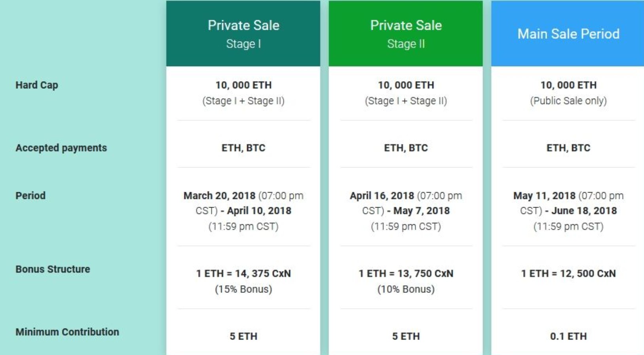Viewport: 644px width, 355px height.
Task: Click the 1 ETH = 14, 375 CxN rate
Action: 243,273
